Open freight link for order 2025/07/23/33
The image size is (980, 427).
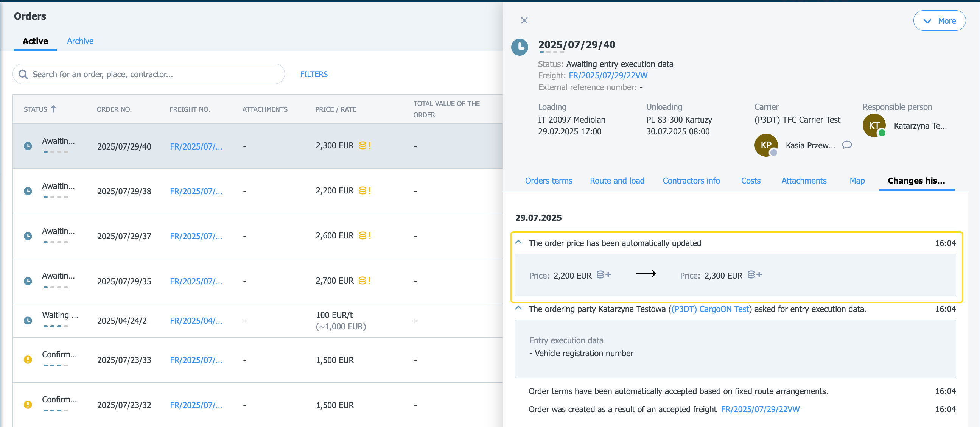196,360
